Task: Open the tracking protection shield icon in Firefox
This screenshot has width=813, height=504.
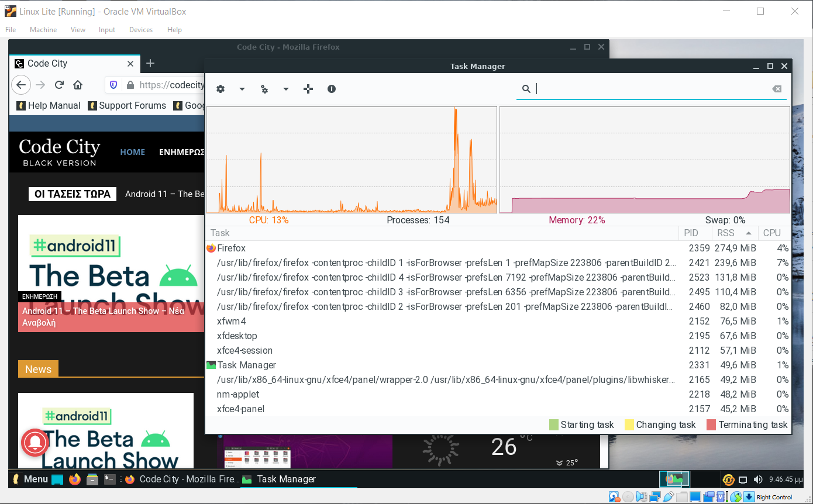Action: click(x=114, y=85)
